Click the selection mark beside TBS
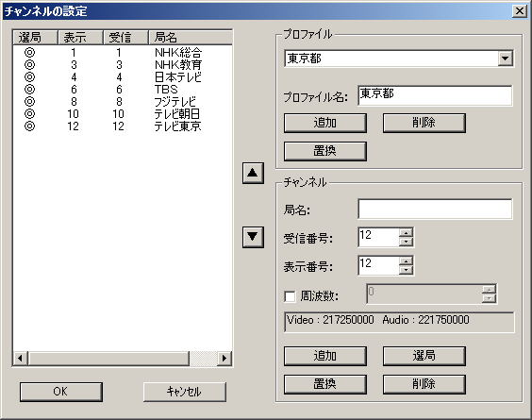The image size is (532, 420). (x=30, y=90)
